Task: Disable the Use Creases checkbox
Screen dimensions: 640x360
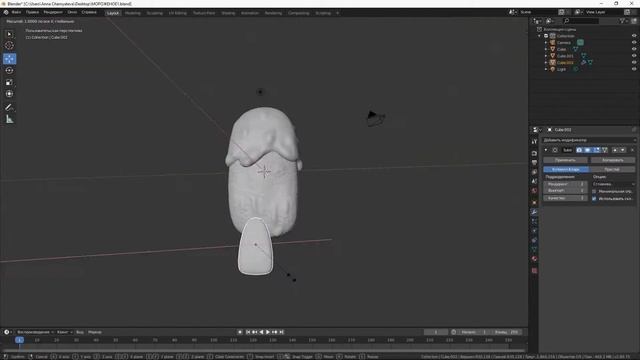Action: tap(594, 198)
